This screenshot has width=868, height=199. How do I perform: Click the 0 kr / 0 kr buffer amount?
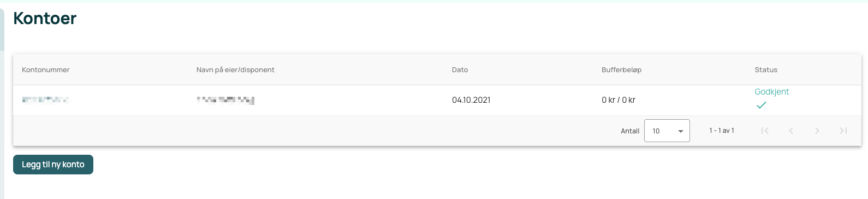click(619, 100)
